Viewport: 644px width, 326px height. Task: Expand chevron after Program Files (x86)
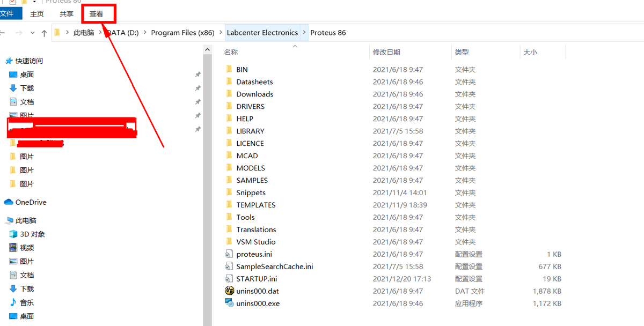coord(221,33)
